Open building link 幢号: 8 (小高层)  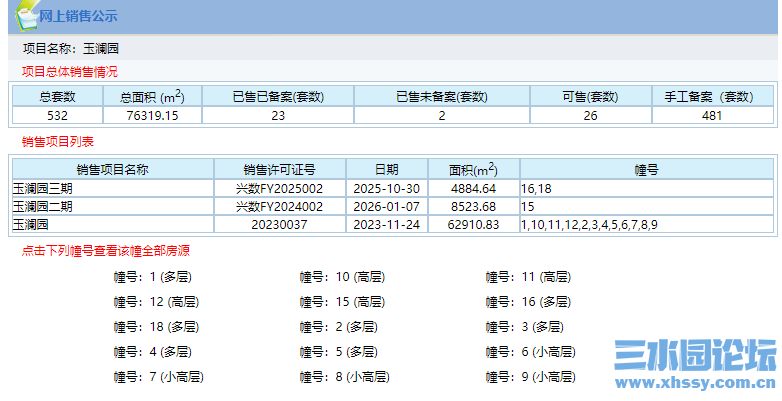[x=345, y=377]
